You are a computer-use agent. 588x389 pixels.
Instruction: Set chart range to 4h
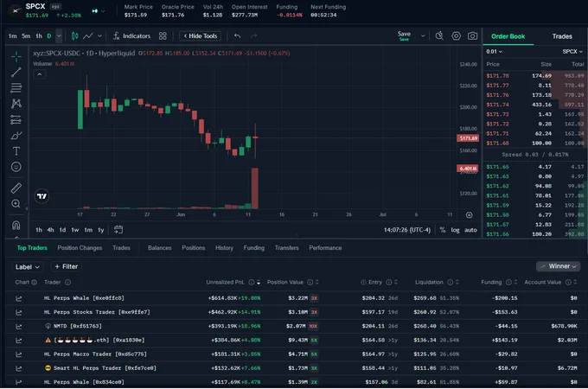pos(50,230)
